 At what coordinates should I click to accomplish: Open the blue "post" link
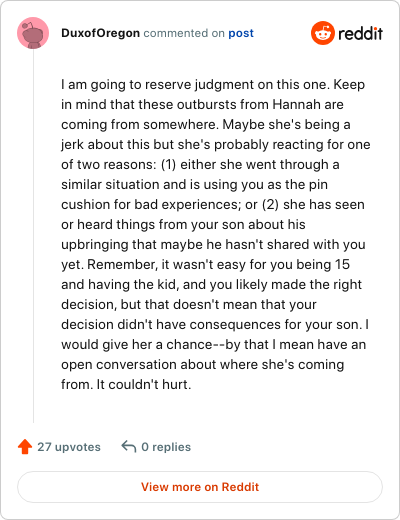241,33
